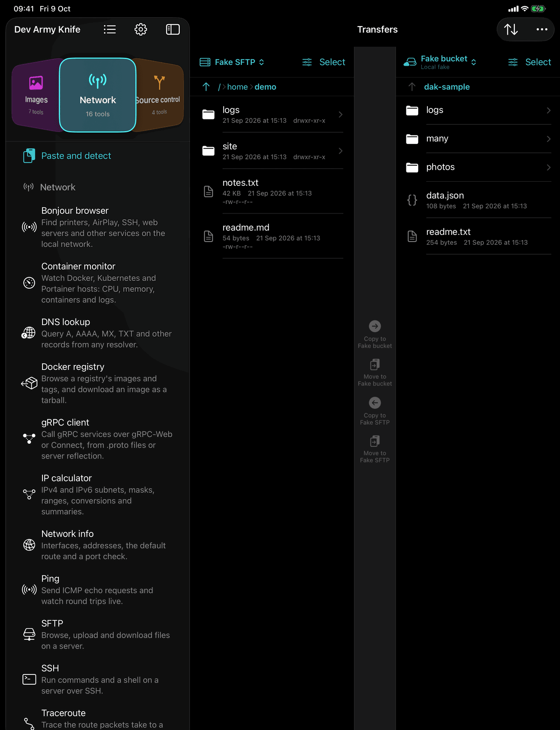
Task: Open the Fake SFTP connection dropdown
Action: pyautogui.click(x=232, y=62)
